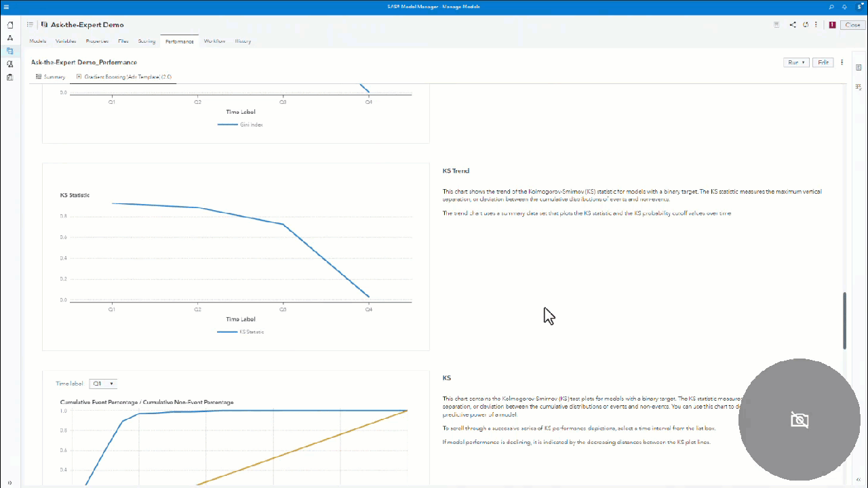Click the Ask-the-Expert Demo_Performance title
Screen dimensions: 868x488
[x=84, y=62]
